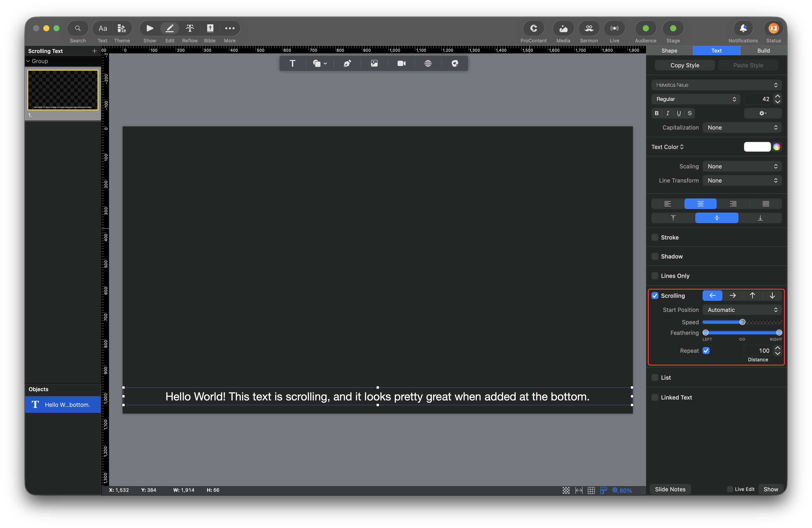Toggle the checkerboard background icon in status bar
812x528 pixels.
(566, 490)
